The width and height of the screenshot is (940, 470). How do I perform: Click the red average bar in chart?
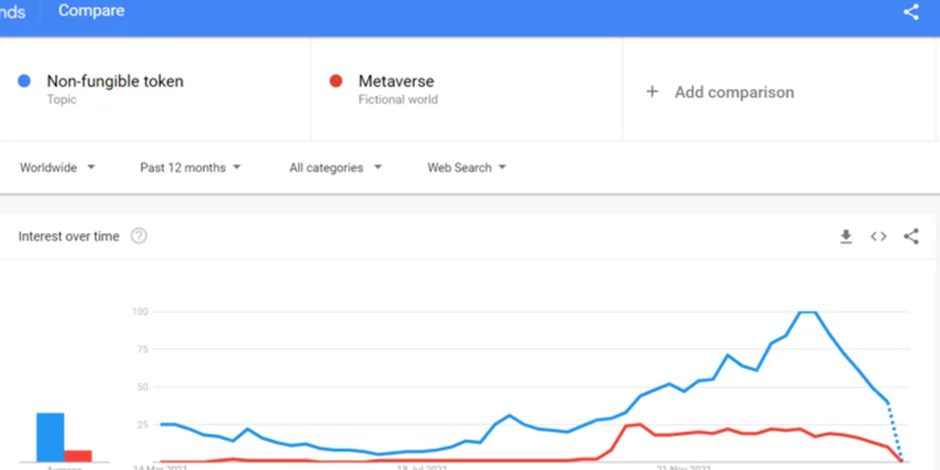[78, 455]
